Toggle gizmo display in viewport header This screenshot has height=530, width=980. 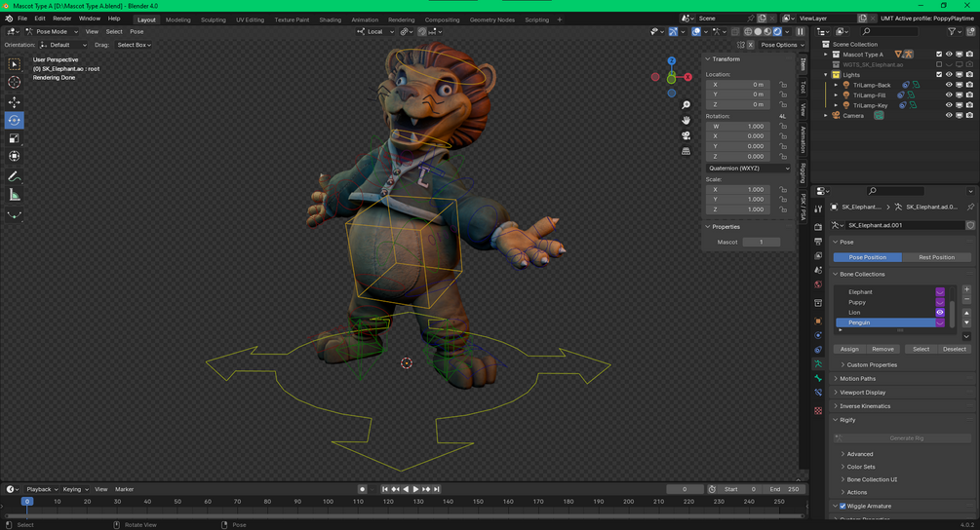673,32
